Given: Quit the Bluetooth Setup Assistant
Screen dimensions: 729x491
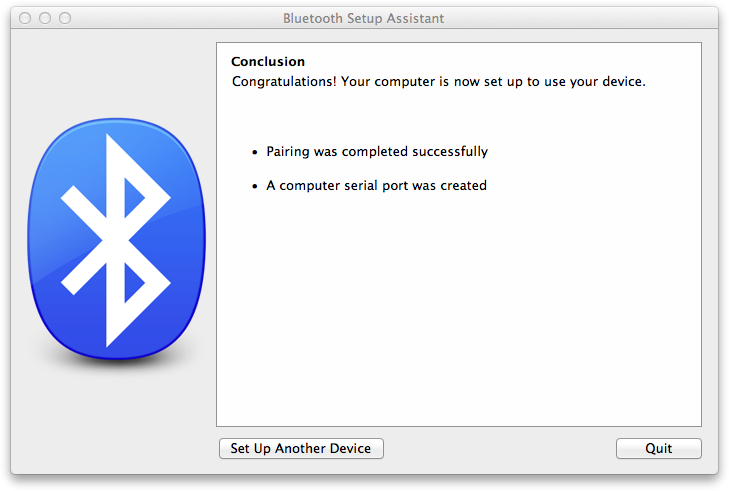Looking at the screenshot, I should coord(658,448).
